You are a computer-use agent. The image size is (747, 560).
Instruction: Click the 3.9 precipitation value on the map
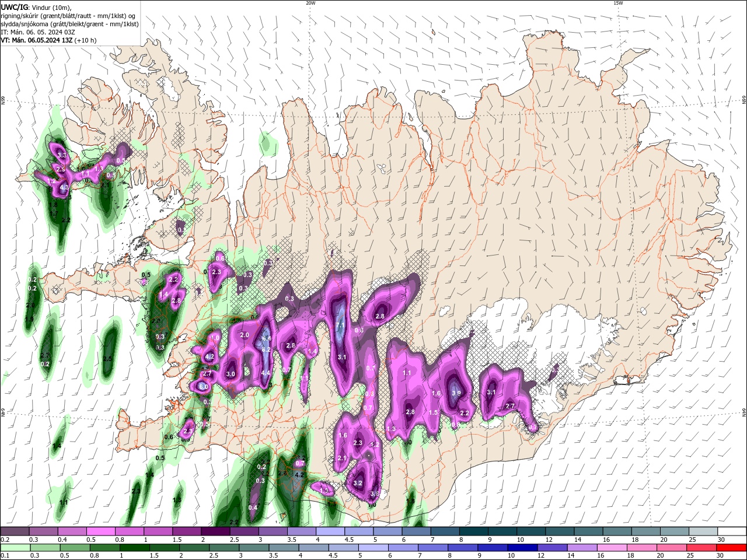click(456, 393)
